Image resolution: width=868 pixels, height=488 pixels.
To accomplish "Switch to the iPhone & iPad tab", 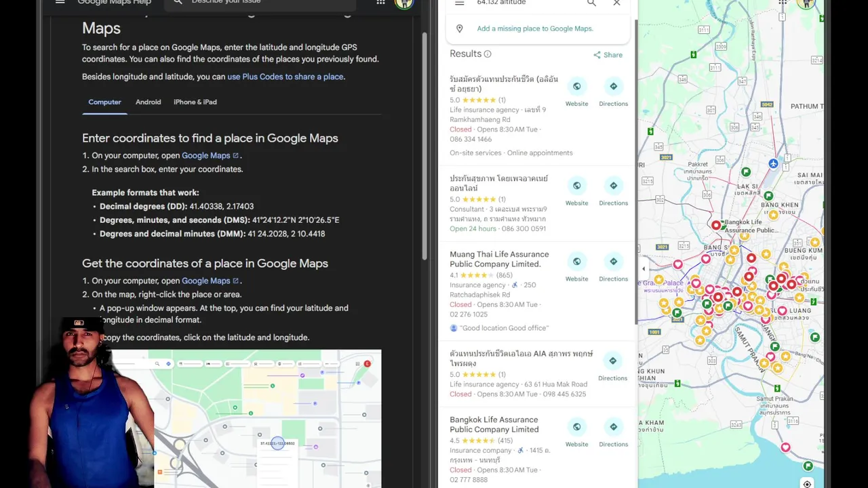I will pos(195,102).
